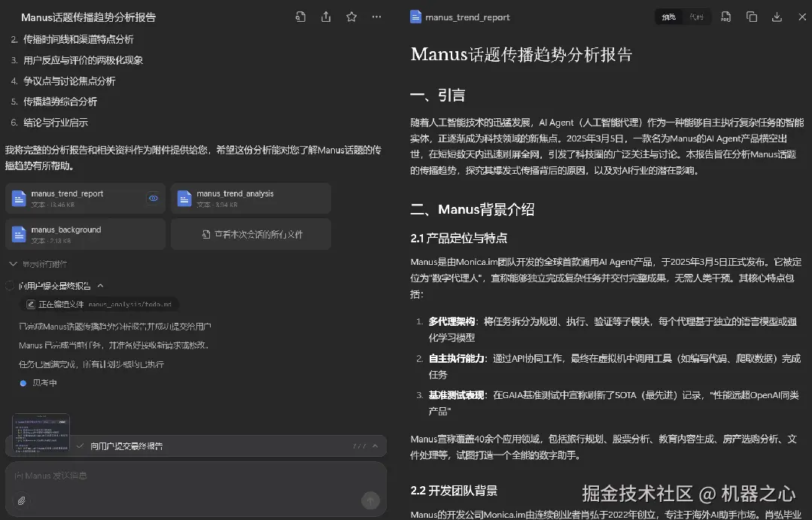
Task: Click the step status circle beside 向用户提交最终报告
Action: [9, 285]
